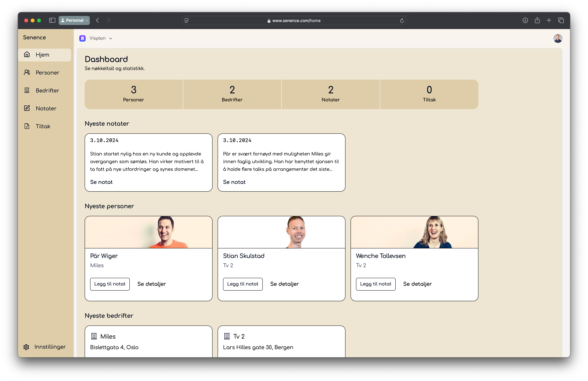
Task: Open Safari downloads icon
Action: point(525,20)
